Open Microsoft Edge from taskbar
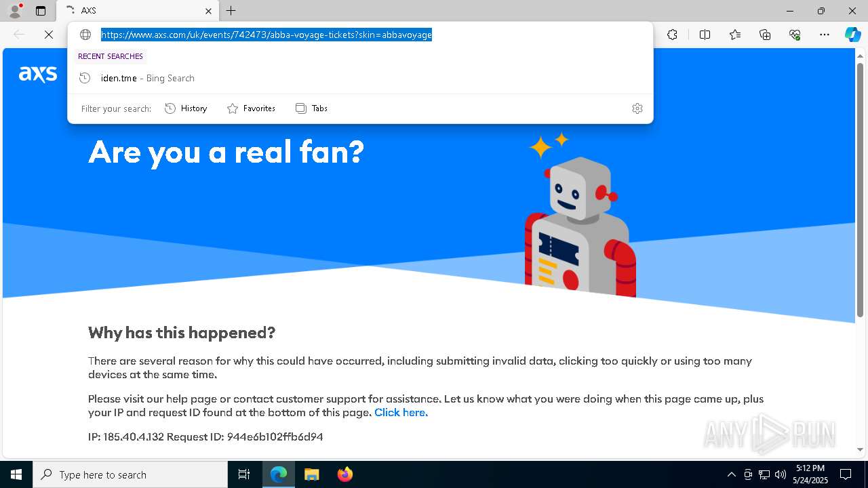Viewport: 868px width, 488px height. pos(279,474)
